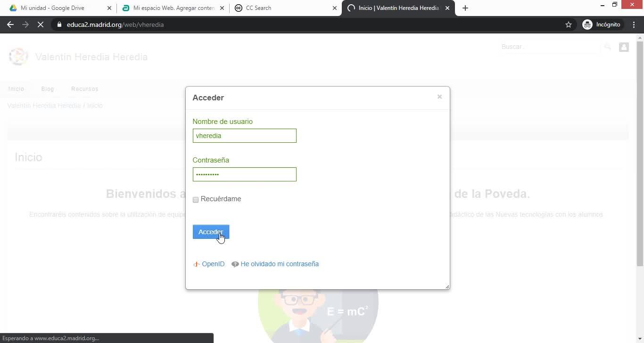
Task: Open the Recursos navigation menu item
Action: click(85, 89)
